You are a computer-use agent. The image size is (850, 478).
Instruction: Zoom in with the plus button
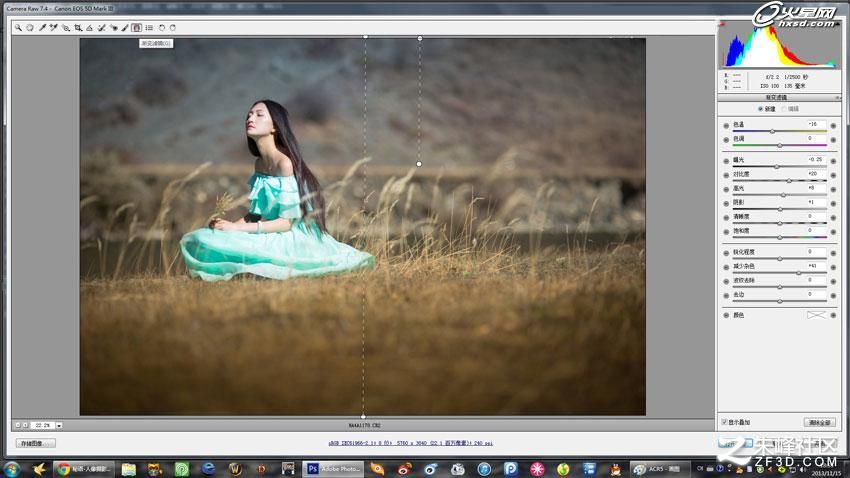pos(25,425)
